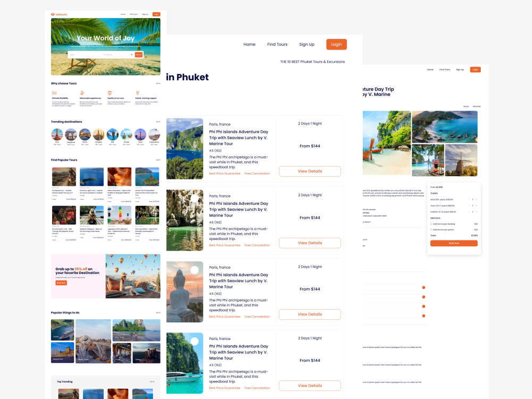Click See all beside Top Trending
Image resolution: width=532 pixels, height=399 pixels.
(152, 381)
